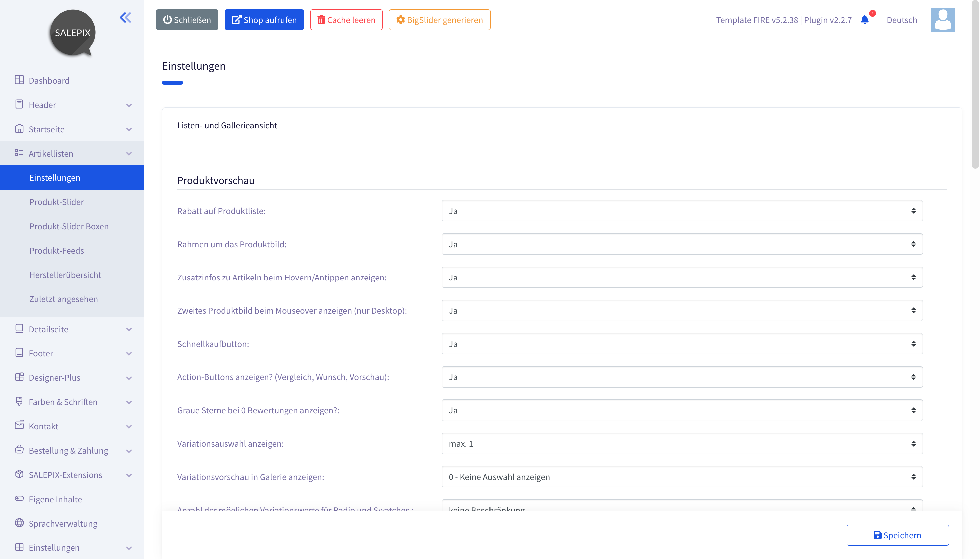
Task: Click the Cache leeren button
Action: (346, 20)
